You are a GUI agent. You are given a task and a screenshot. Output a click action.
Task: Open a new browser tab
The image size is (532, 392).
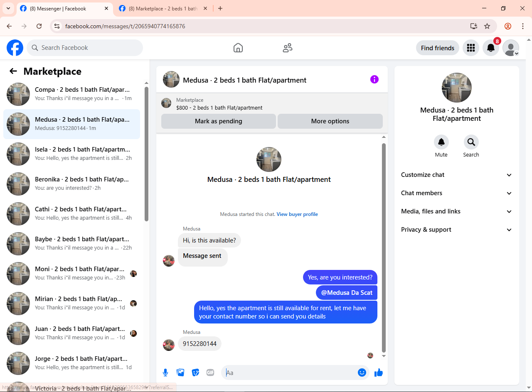[220, 8]
